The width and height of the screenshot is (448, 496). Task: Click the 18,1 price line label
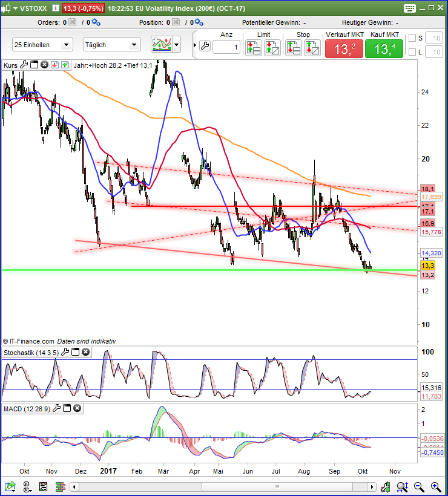427,188
